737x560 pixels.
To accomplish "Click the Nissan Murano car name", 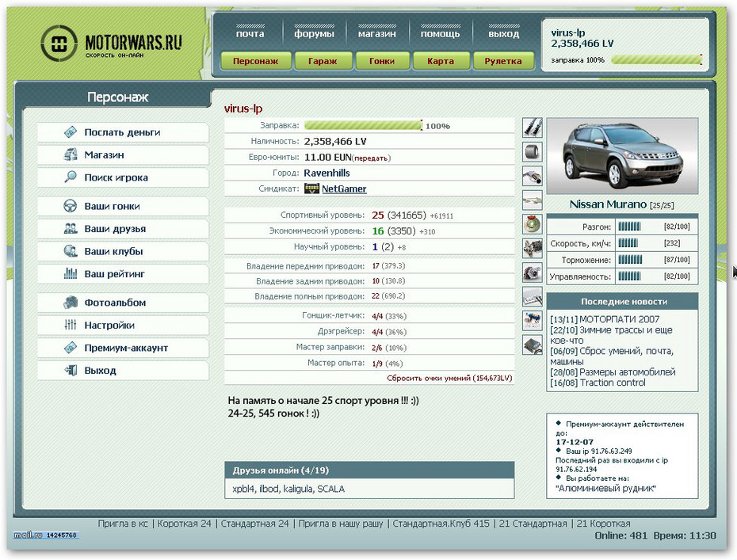I will point(608,204).
